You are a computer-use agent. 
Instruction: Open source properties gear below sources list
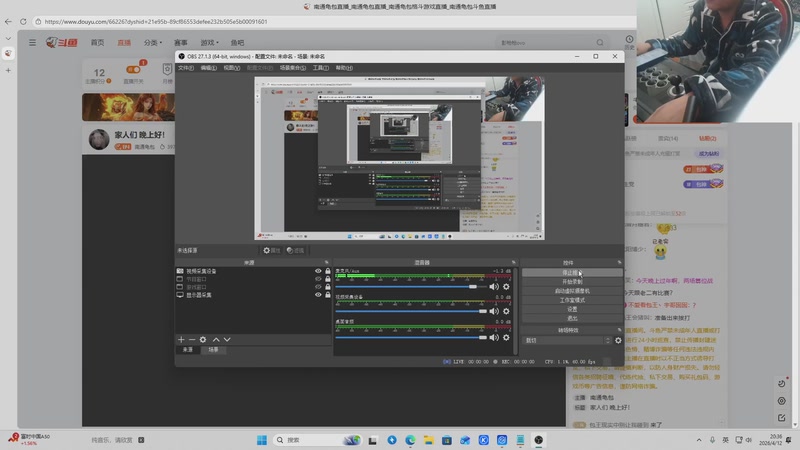[x=203, y=339]
